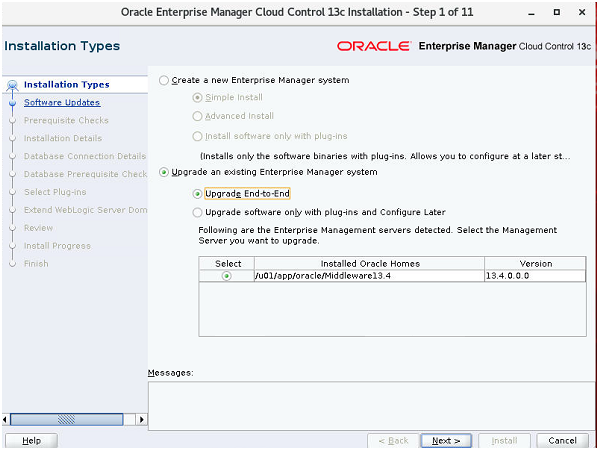Screen dimensions: 598x452
Task: Click the Installed Oracle Homes column header
Action: [x=369, y=264]
